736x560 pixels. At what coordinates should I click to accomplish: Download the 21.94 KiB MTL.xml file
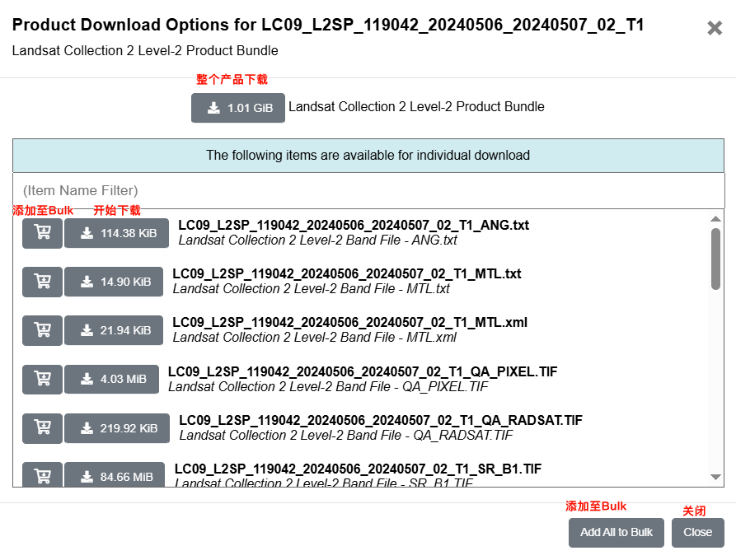point(114,331)
